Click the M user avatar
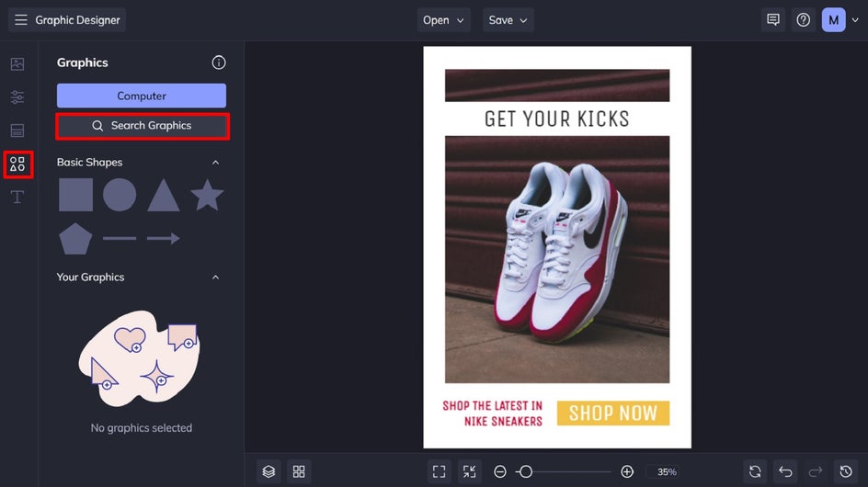Screen dimensions: 868x487 [834, 20]
